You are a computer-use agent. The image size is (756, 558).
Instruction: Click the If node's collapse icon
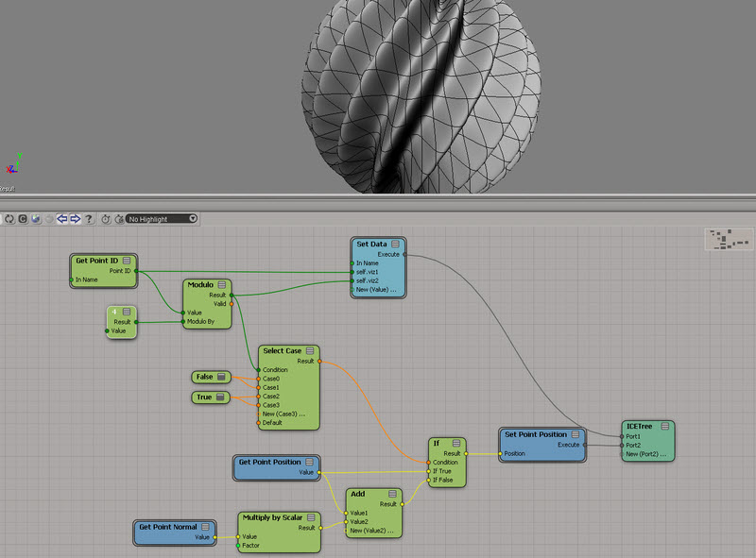[x=457, y=443]
